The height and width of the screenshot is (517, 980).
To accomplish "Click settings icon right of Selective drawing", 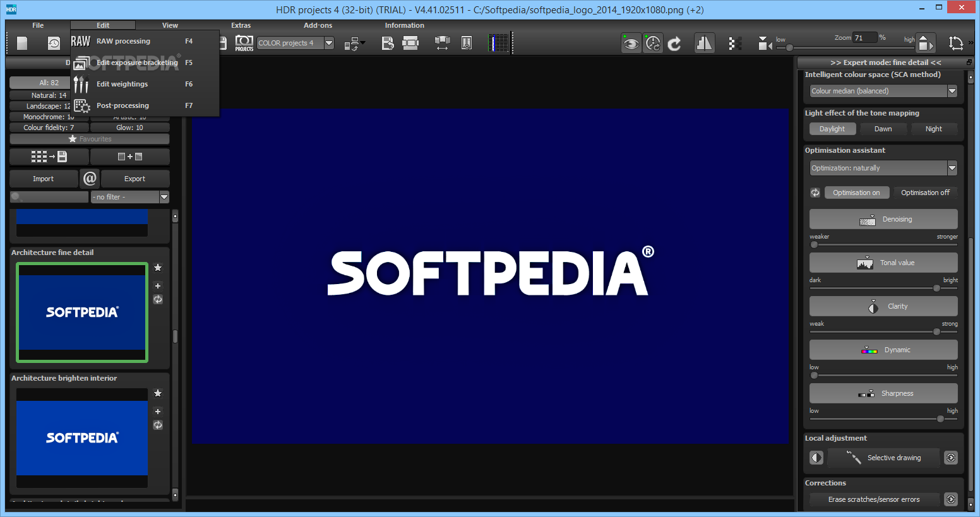I will (x=951, y=458).
